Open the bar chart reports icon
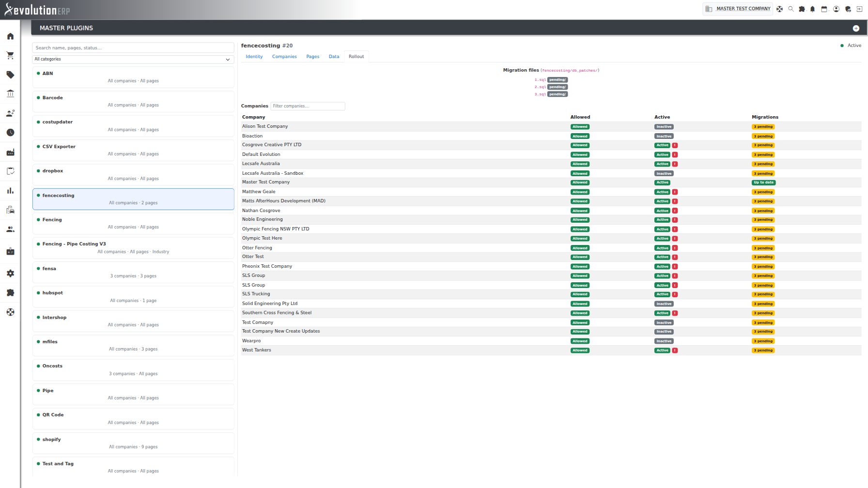Image resolution: width=868 pixels, height=488 pixels. point(10,191)
